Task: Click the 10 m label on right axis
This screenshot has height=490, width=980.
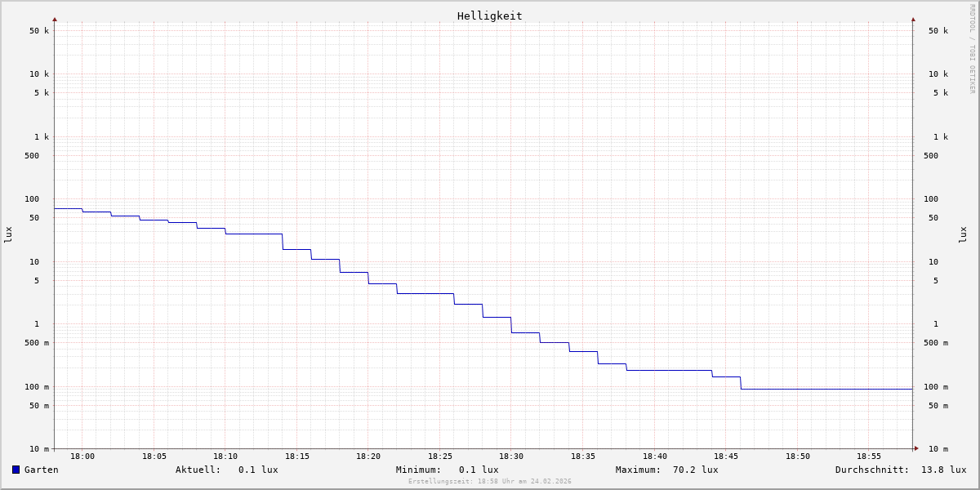Action: (x=938, y=449)
